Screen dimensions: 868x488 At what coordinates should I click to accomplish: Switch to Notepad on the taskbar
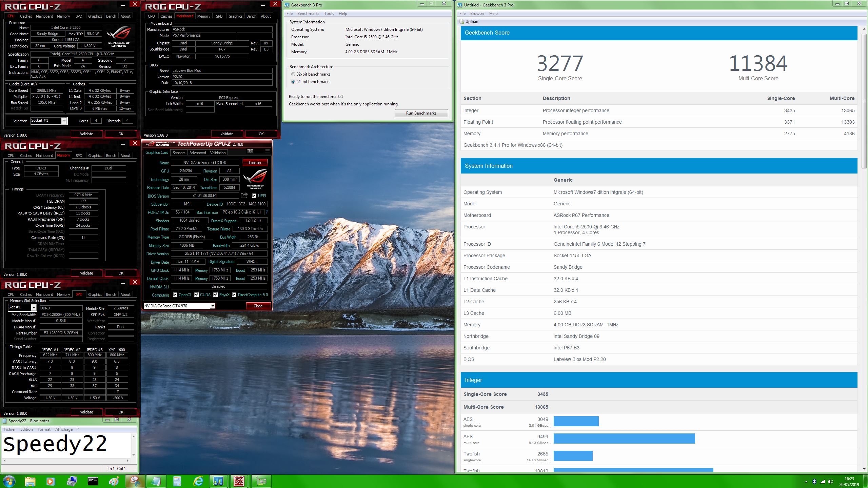156,481
